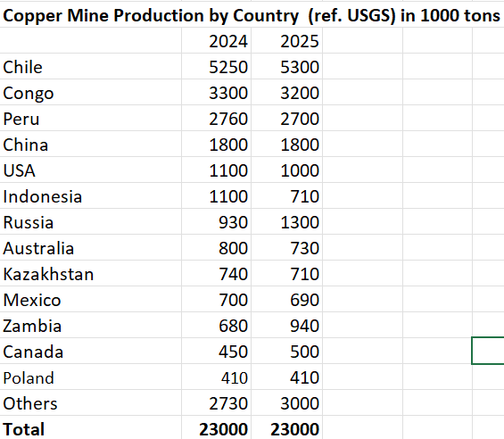Select USA's 2025 value 1000
504x439 pixels.
[x=286, y=170]
